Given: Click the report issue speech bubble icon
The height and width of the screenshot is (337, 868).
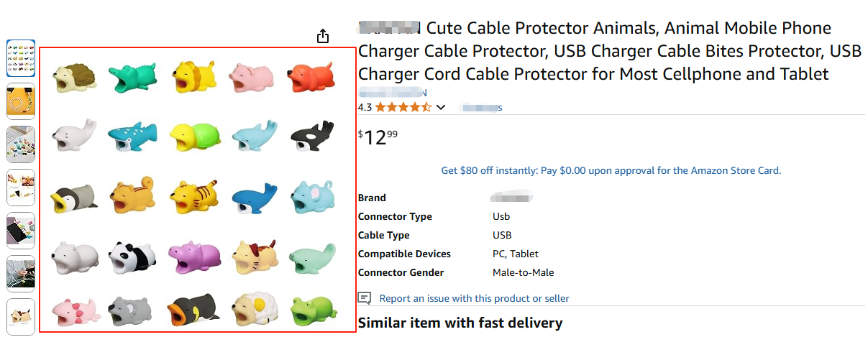Looking at the screenshot, I should click(365, 298).
